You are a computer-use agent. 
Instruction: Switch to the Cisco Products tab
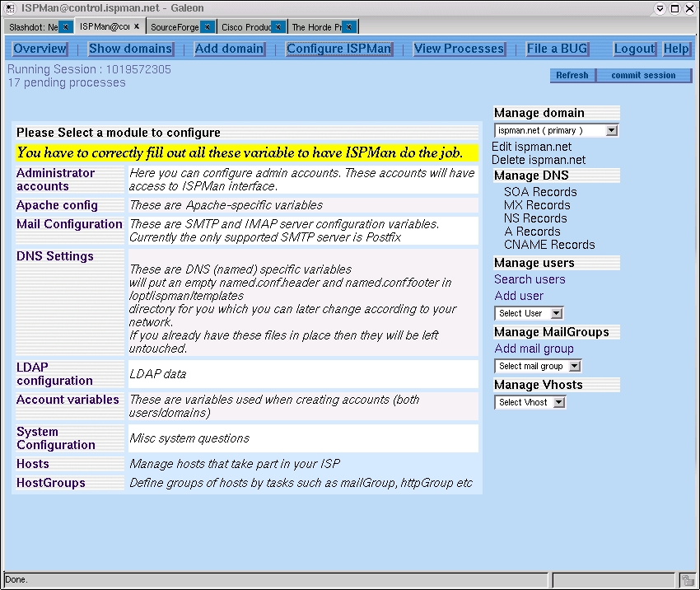[246, 27]
